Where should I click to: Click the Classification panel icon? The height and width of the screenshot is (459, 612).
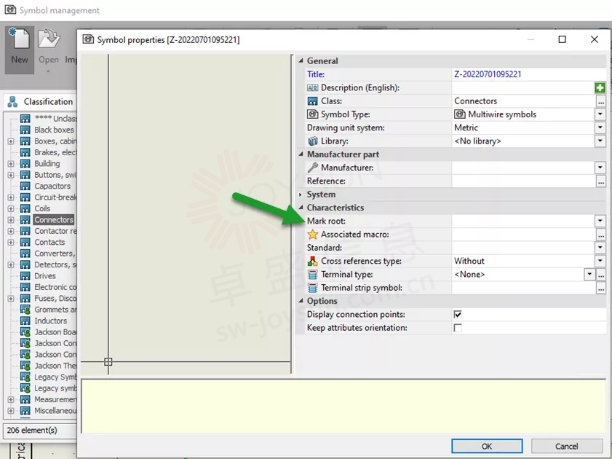[12, 102]
